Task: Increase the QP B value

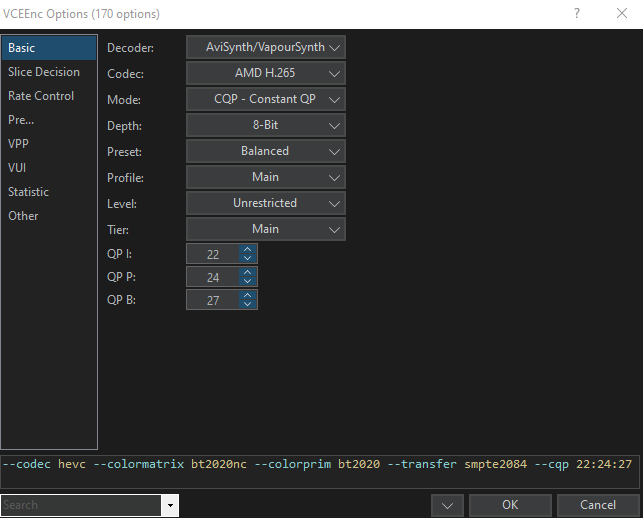Action: [247, 295]
